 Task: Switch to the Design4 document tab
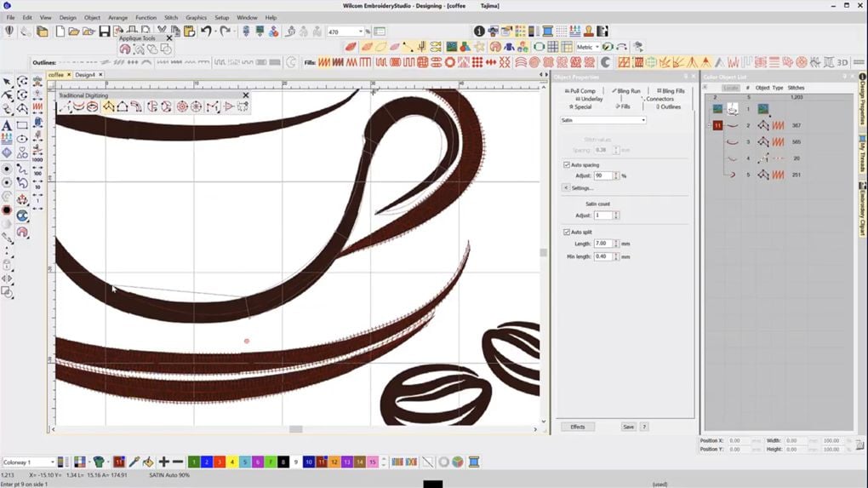click(85, 75)
